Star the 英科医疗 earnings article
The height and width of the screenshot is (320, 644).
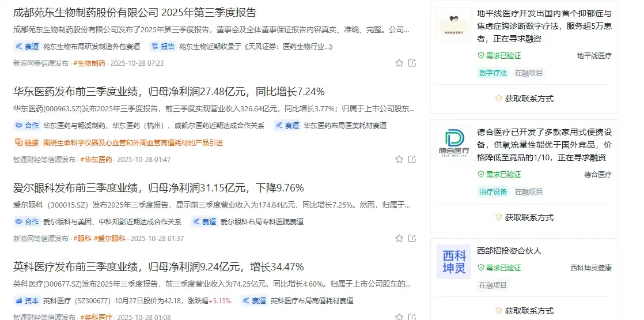(x=399, y=317)
